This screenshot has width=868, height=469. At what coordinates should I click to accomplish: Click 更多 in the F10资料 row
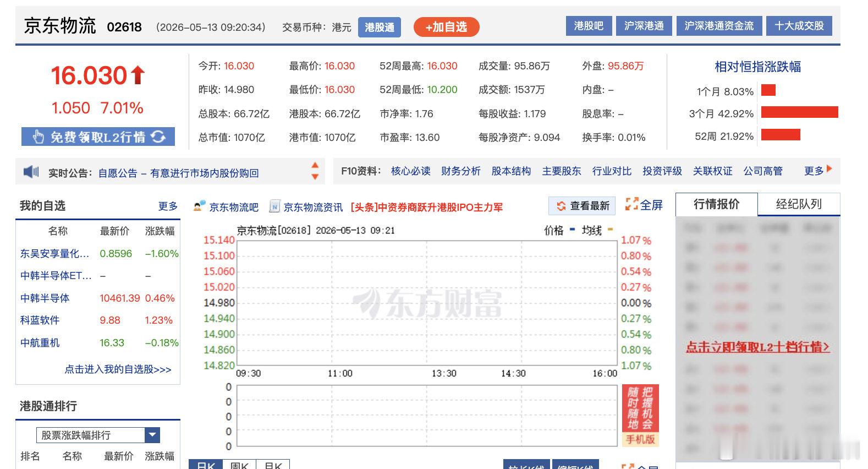coord(814,171)
